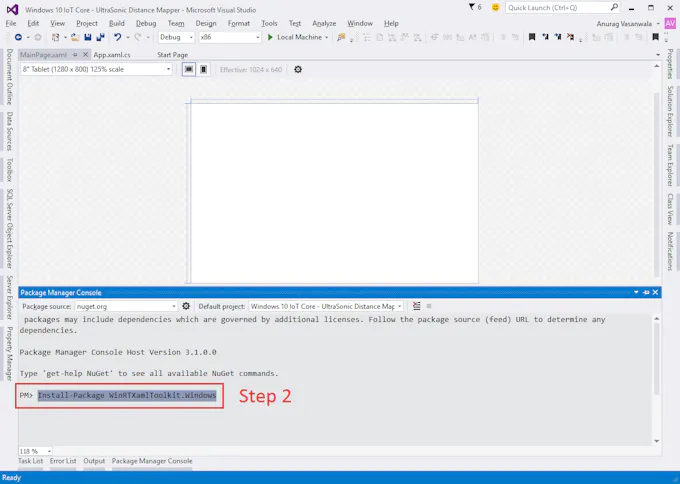Open the Output tab
The width and height of the screenshot is (680, 484).
point(94,461)
